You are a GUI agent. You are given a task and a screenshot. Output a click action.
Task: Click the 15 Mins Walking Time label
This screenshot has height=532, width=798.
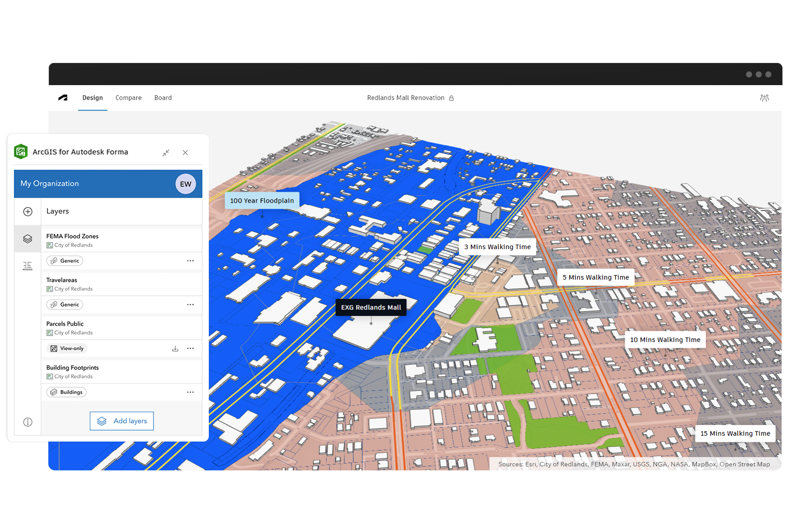[735, 434]
